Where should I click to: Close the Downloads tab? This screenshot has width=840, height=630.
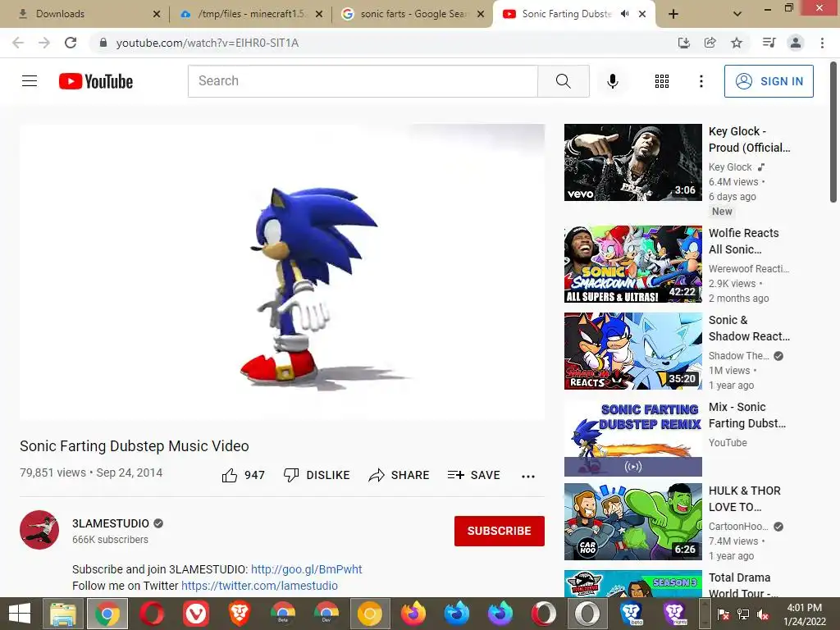click(x=157, y=14)
